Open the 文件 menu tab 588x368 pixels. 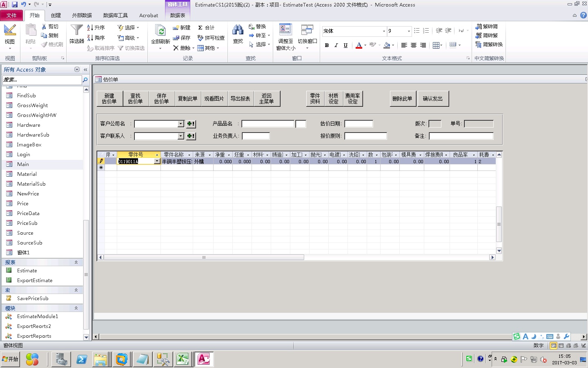tap(11, 16)
